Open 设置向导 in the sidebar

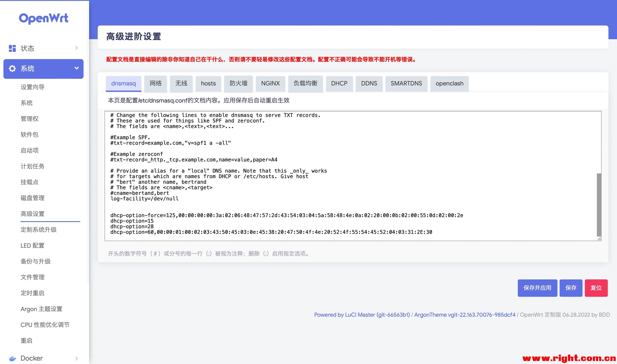pos(33,87)
